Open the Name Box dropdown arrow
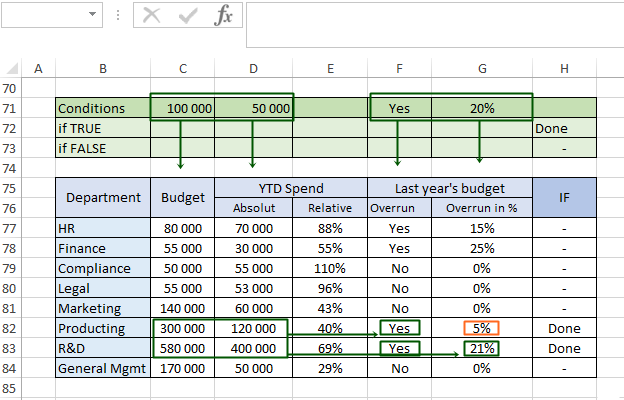This screenshot has height=400, width=624. [x=93, y=16]
